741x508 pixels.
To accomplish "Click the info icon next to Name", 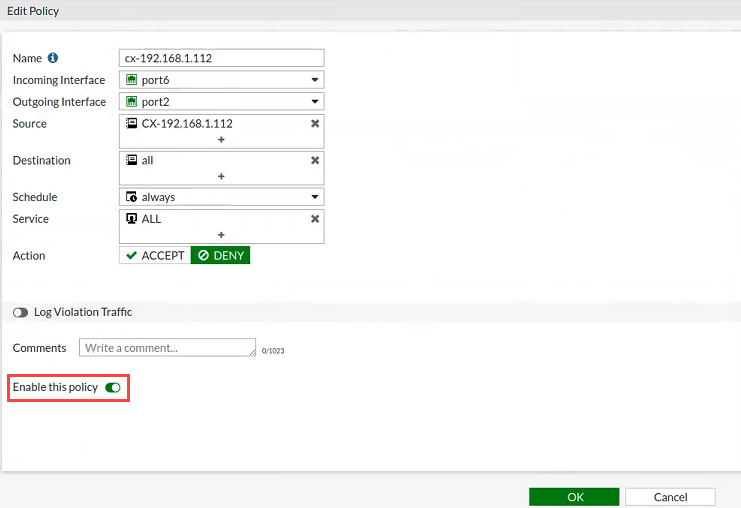I will tap(53, 58).
